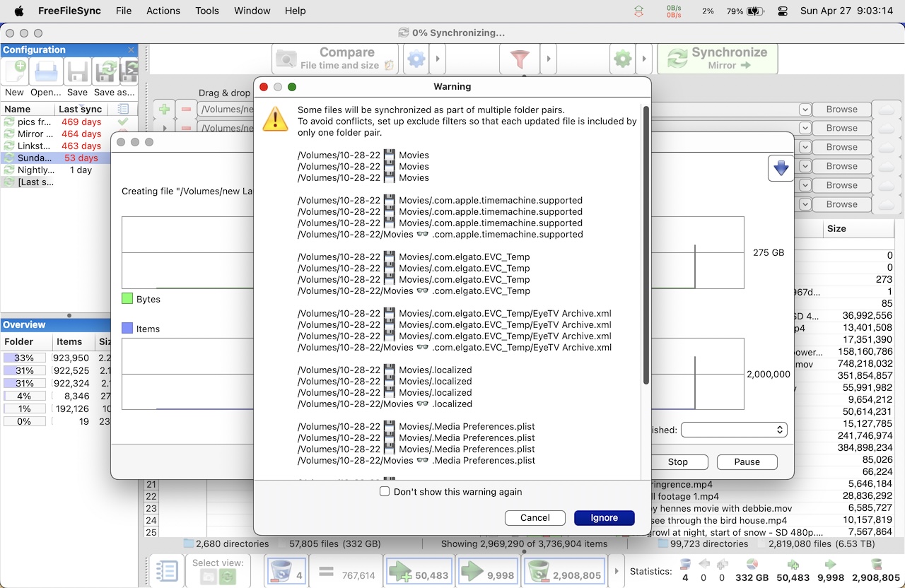The width and height of the screenshot is (905, 588).
Task: Select the 'pics fr...' configuration
Action: (55, 122)
